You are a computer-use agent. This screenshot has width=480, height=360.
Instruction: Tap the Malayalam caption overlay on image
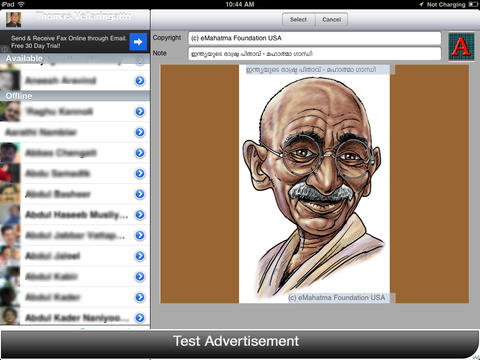tap(311, 70)
